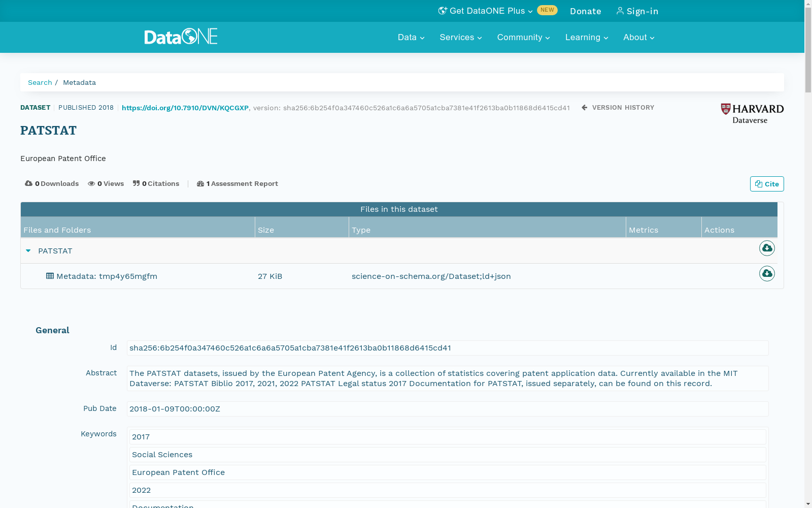The height and width of the screenshot is (508, 812).
Task: Download the PATSTAT folder via cloud icon
Action: pyautogui.click(x=767, y=248)
